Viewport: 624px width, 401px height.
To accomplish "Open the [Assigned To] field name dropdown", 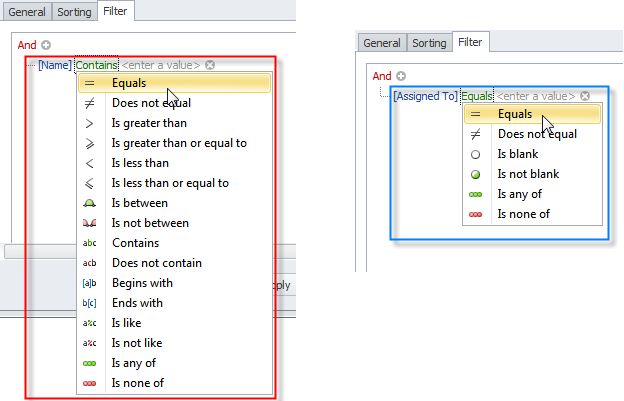I will (x=425, y=96).
